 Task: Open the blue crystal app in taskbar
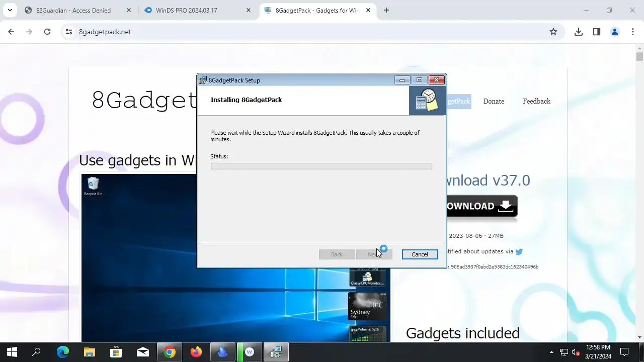[223, 352]
